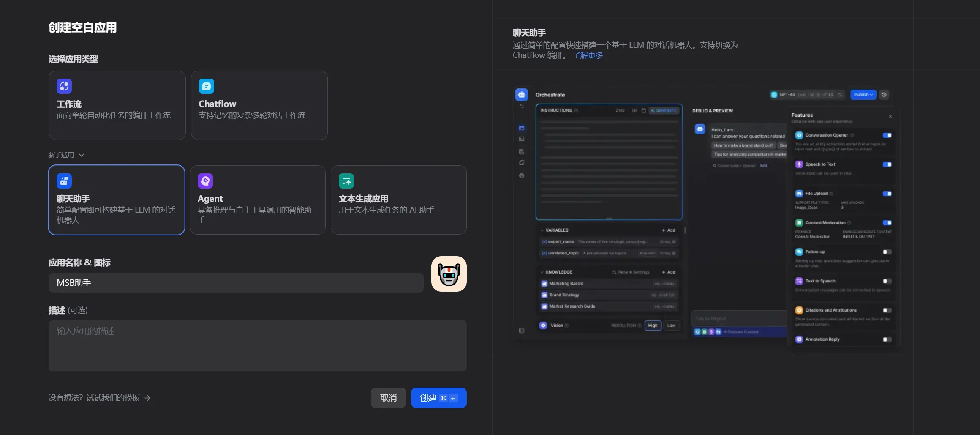Open the 了解更多 link
The width and height of the screenshot is (980, 435).
[588, 55]
